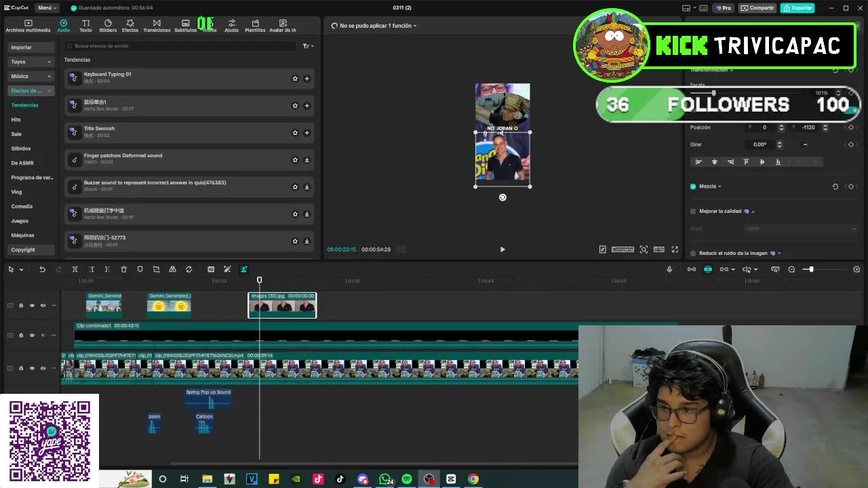Add Keyboard Typing 01 to timeline
Image resolution: width=868 pixels, height=488 pixels.
pos(307,79)
